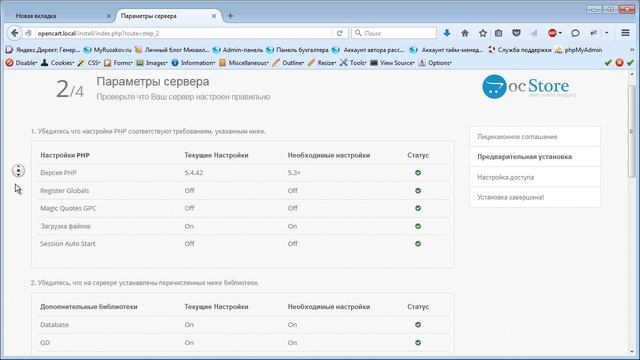Close the Новая вкладка tab
This screenshot has width=640, height=360.
109,16
